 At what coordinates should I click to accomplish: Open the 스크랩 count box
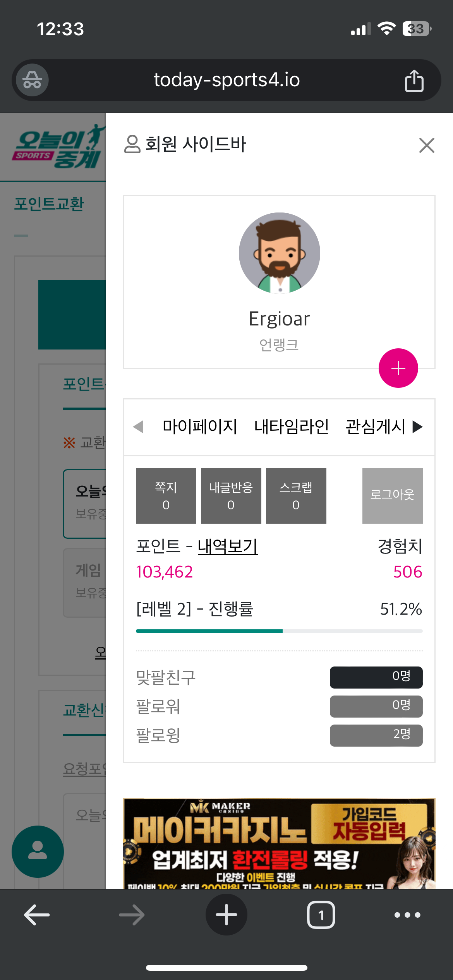click(296, 496)
